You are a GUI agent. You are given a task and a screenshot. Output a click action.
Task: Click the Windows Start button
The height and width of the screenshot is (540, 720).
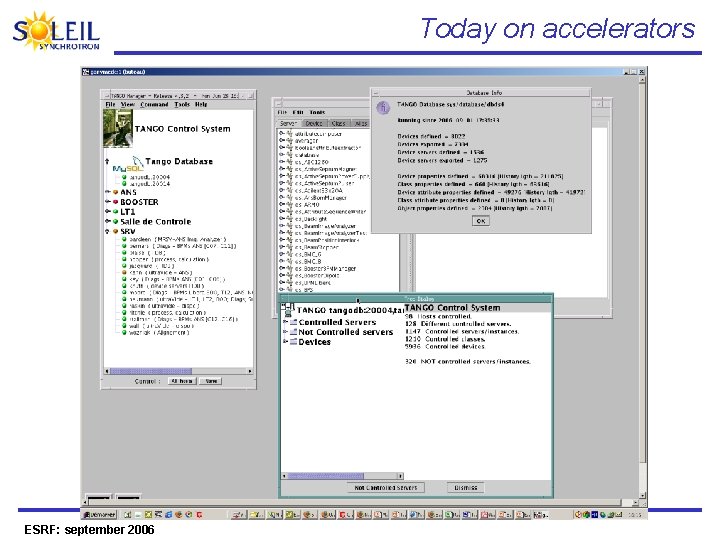tap(99, 515)
